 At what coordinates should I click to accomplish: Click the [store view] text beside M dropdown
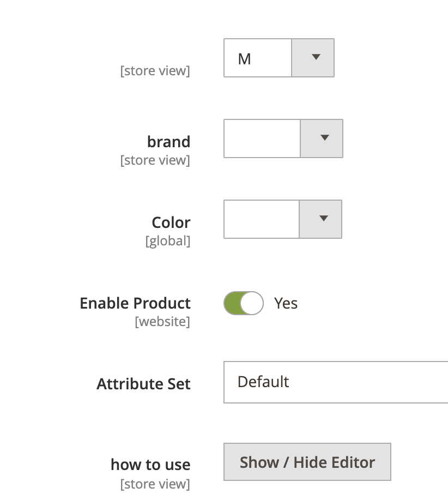pos(155,71)
